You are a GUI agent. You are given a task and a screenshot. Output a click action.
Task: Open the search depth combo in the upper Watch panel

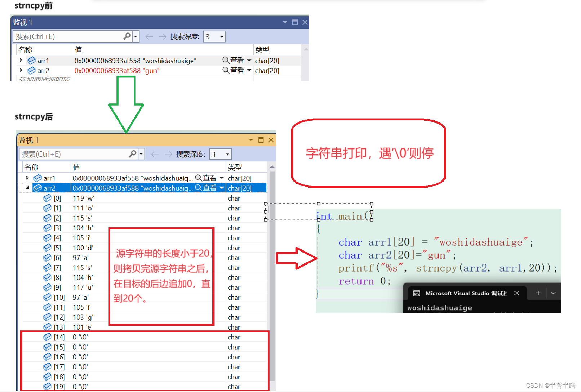(215, 37)
